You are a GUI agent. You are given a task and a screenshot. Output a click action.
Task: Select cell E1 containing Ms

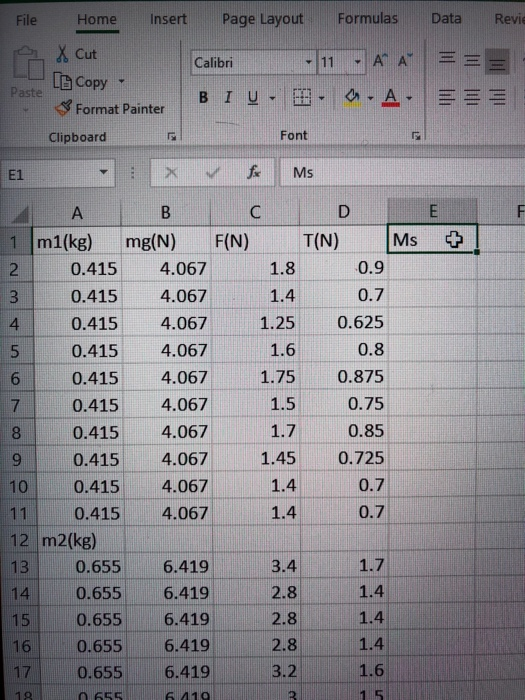pyautogui.click(x=433, y=239)
